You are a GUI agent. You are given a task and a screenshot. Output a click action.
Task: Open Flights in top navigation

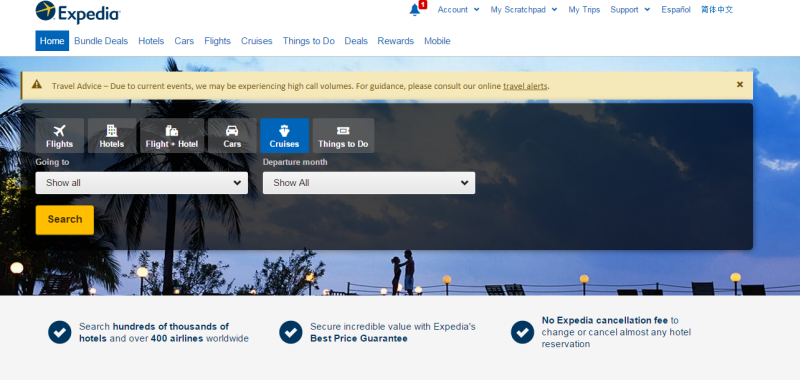[217, 41]
